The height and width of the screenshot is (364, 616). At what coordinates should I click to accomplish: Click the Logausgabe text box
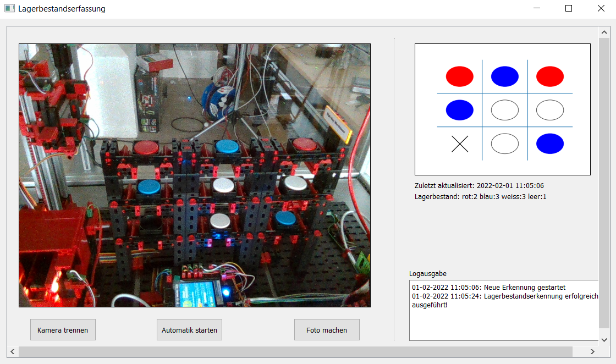tap(504, 310)
